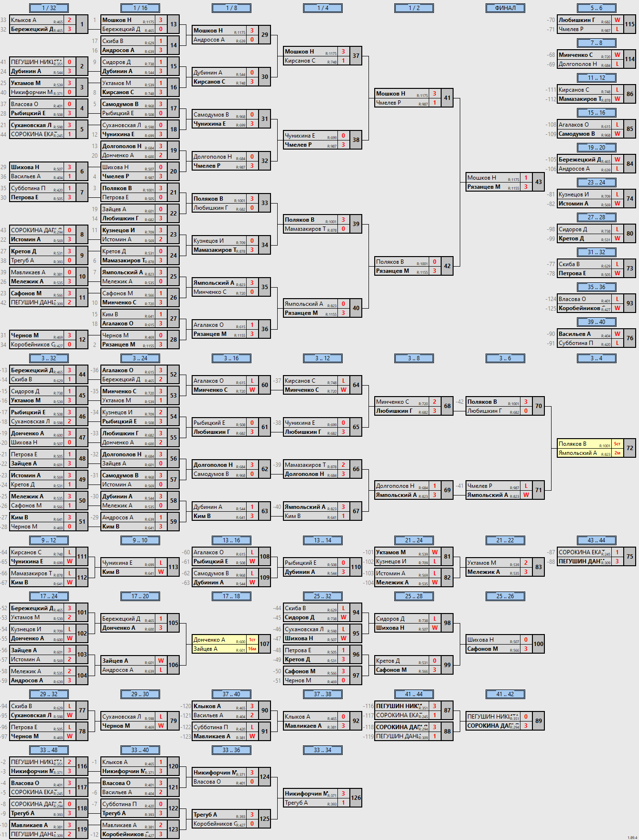Select the "3 .. 6" consolation header
639x840 pixels.
coord(505,358)
